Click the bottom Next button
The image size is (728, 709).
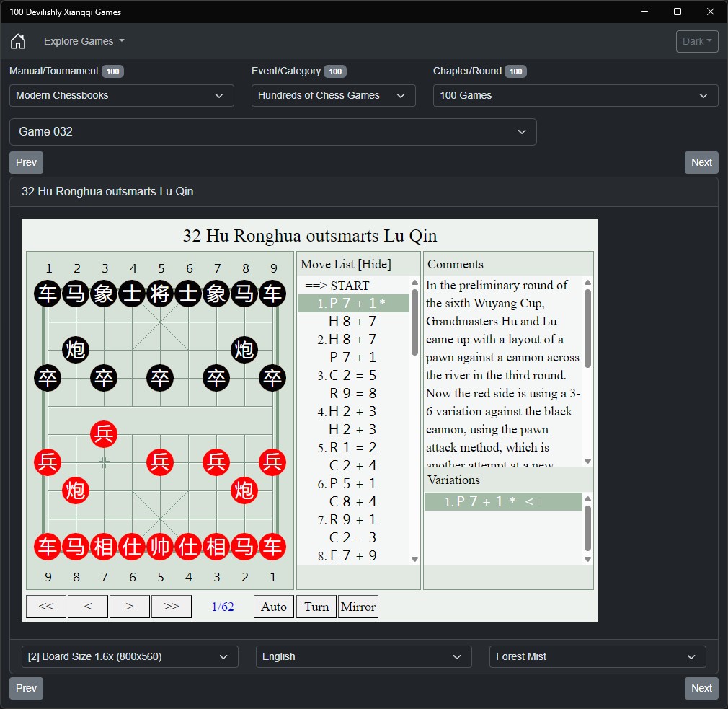701,688
